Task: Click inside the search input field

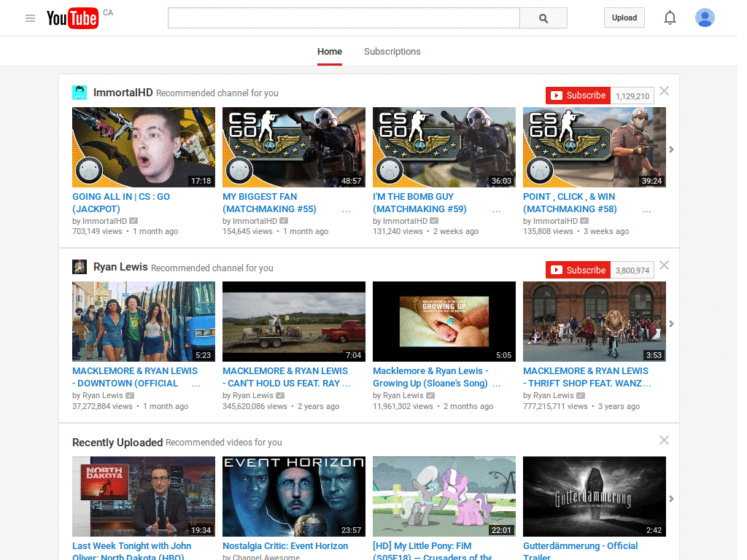Action: coord(344,18)
